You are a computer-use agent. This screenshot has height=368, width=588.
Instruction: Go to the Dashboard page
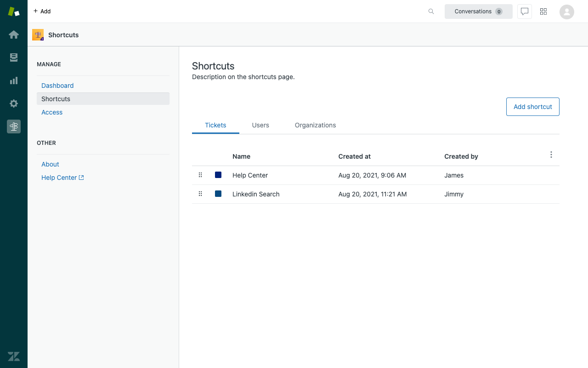pyautogui.click(x=57, y=86)
